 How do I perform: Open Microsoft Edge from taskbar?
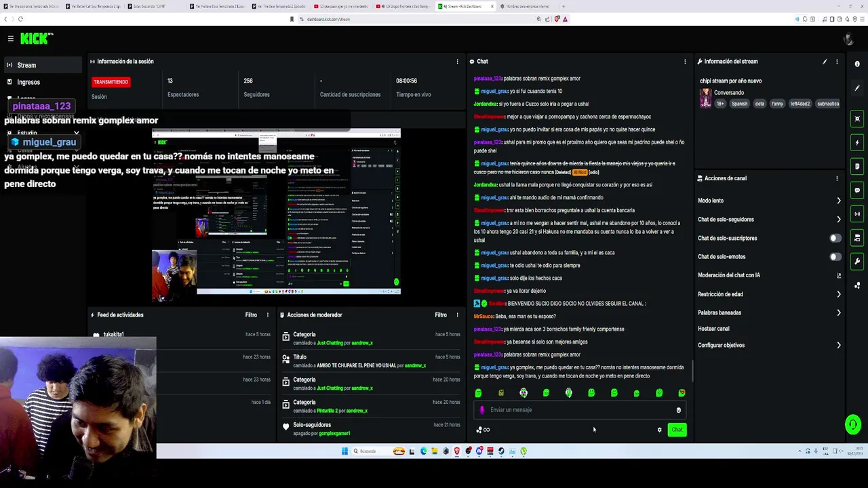click(x=423, y=451)
